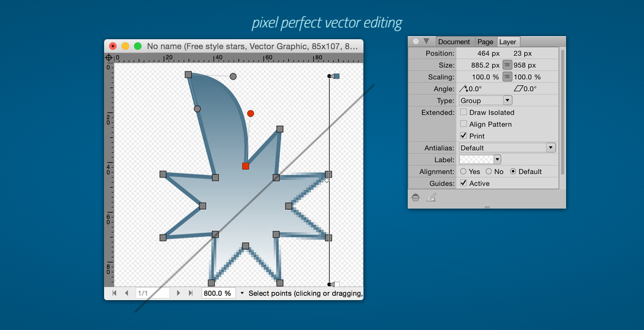
Task: Click the vertical ruler left of canvas
Action: pos(109,174)
